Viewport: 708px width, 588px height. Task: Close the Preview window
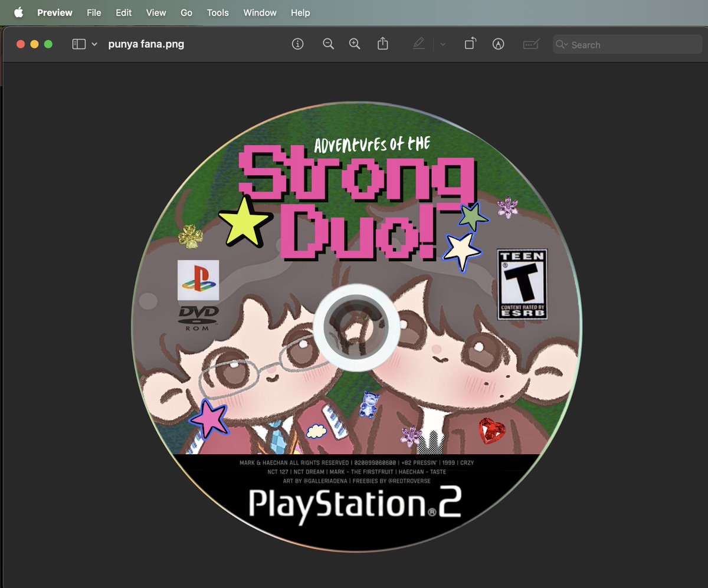21,44
